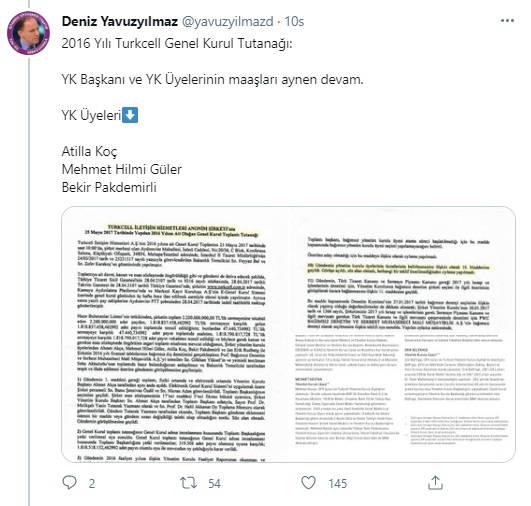Open the right document image attachment

402,334
